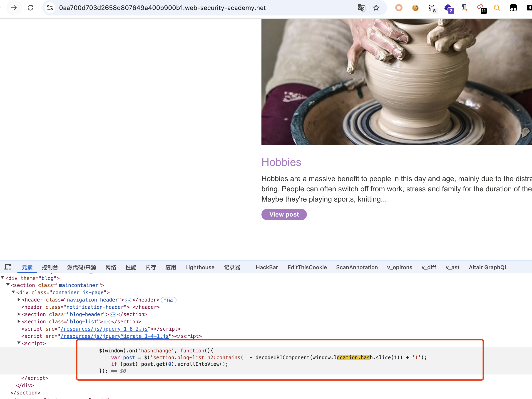Click the Google Translate icon

(361, 8)
